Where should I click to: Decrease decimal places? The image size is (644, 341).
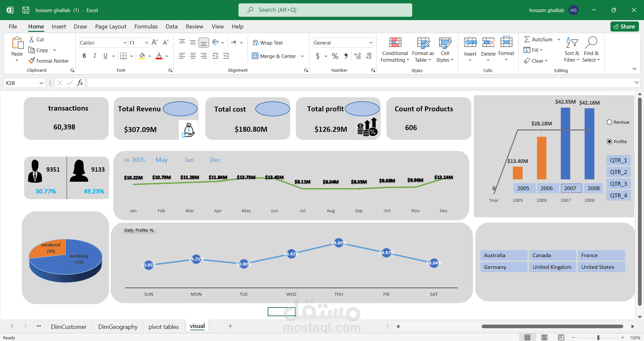click(369, 56)
